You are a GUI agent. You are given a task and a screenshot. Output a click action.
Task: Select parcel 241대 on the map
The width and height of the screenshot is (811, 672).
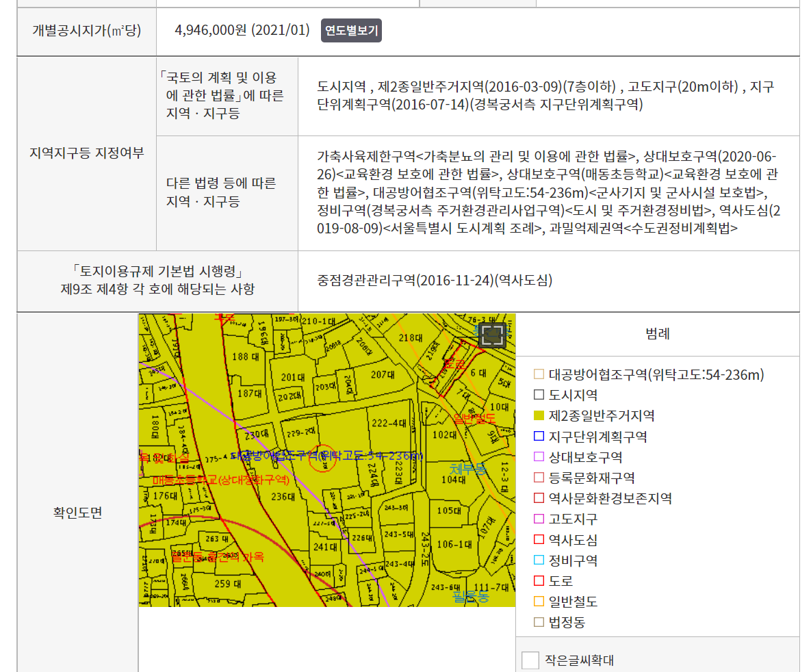coord(325,547)
